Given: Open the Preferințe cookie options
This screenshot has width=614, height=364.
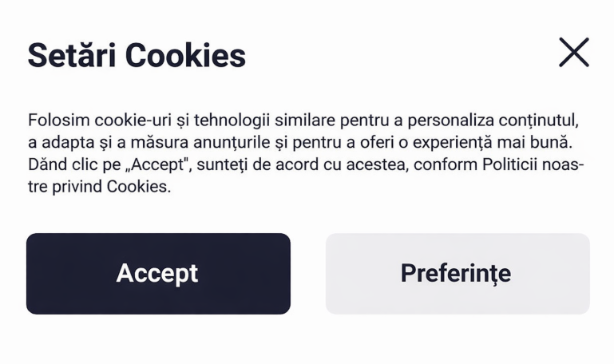Looking at the screenshot, I should click(x=457, y=274).
